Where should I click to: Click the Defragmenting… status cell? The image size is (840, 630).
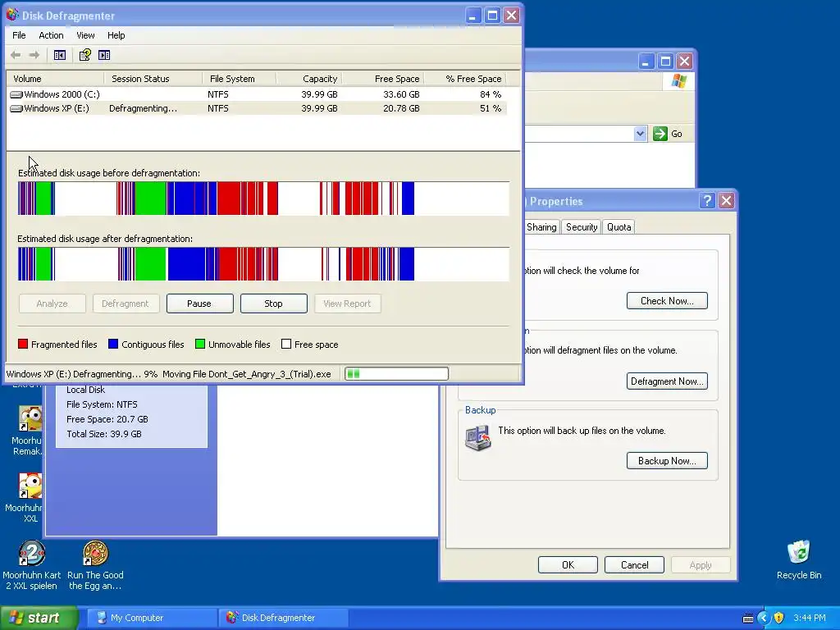(x=143, y=109)
